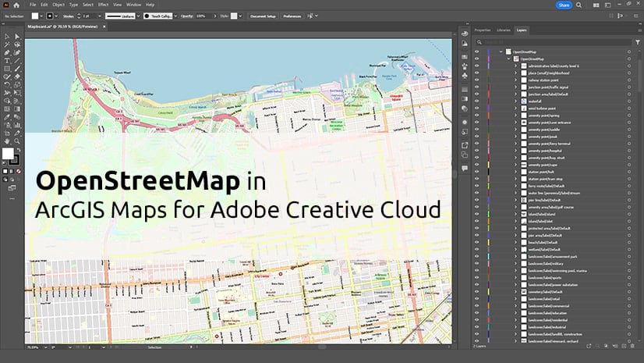Open the search magnifier next to Share
This screenshot has width=644, height=363.
coord(580,5)
